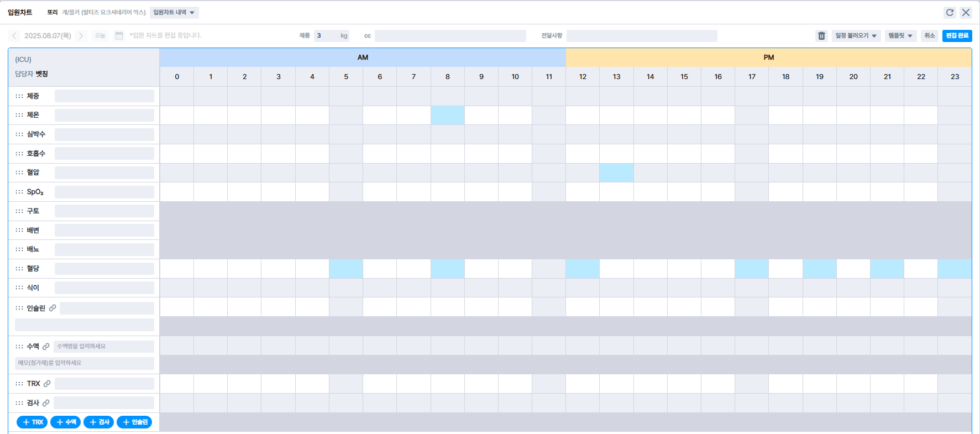This screenshot has height=434, width=980.
Task: Click the drag handle for 체온 row
Action: click(x=19, y=115)
